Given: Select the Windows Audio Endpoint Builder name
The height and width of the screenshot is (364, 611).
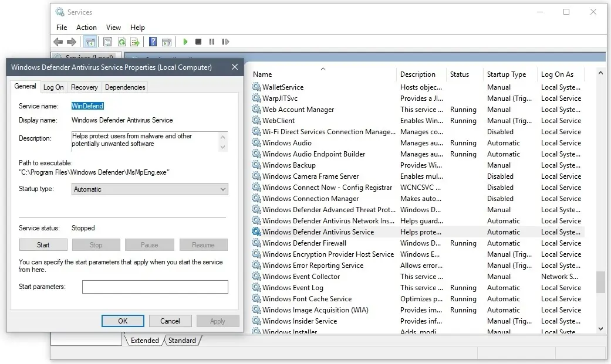Looking at the screenshot, I should click(313, 154).
